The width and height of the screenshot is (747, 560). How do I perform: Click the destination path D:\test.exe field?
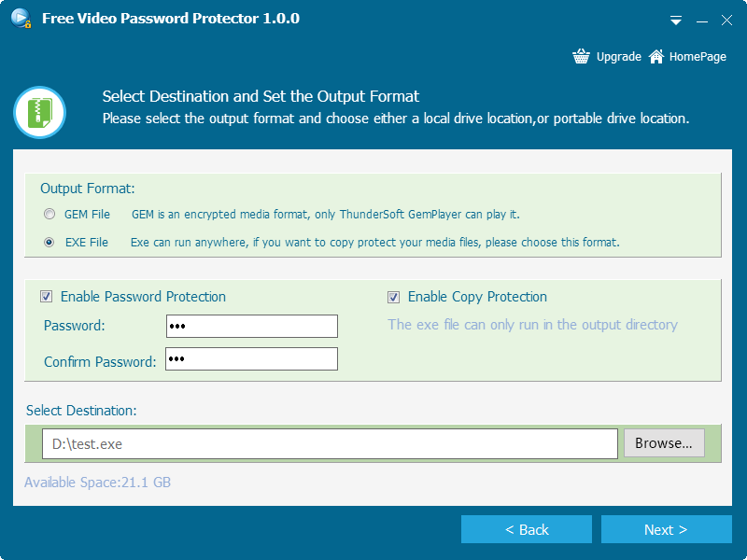[x=330, y=444]
